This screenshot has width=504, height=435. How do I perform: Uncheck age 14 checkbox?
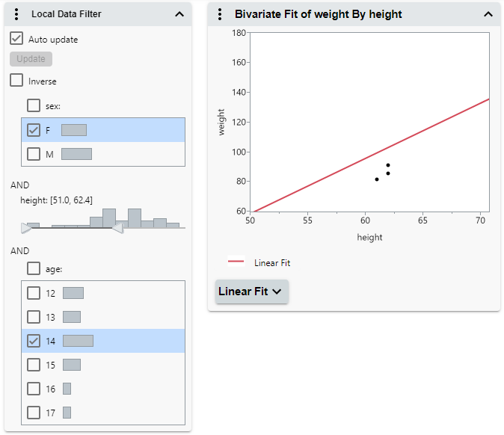34,341
